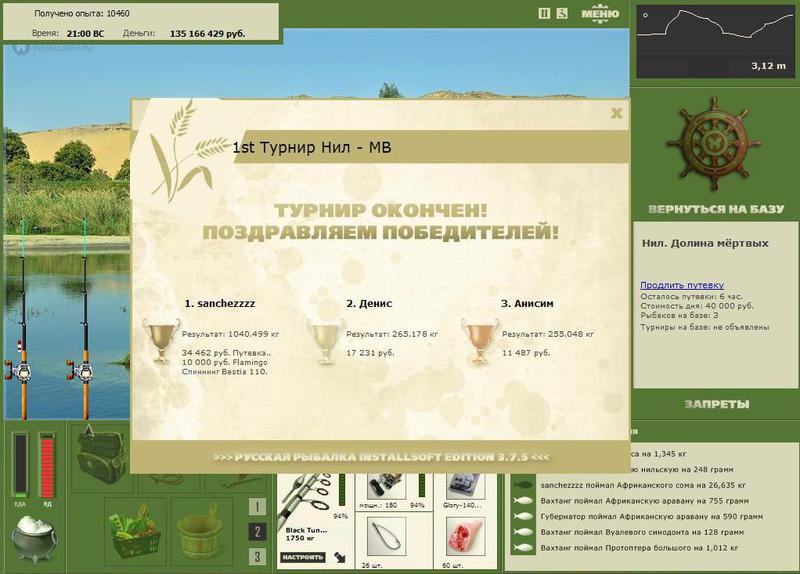Click the silver trophy next to Денис
The height and width of the screenshot is (574, 800).
[x=326, y=341]
